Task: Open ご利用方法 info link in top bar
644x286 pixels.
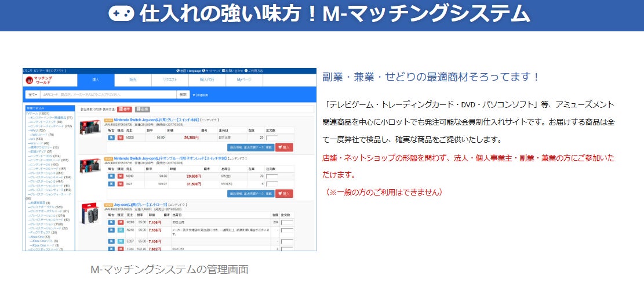Action: point(254,71)
